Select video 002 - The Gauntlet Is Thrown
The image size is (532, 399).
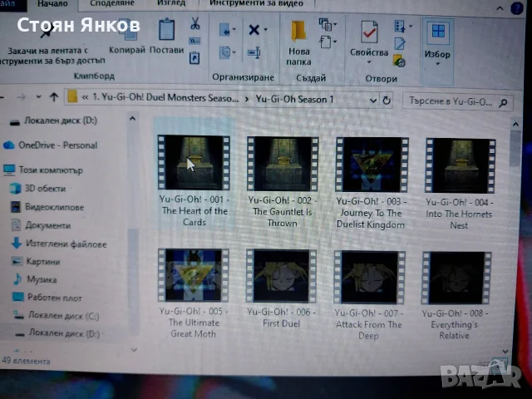coord(283,181)
